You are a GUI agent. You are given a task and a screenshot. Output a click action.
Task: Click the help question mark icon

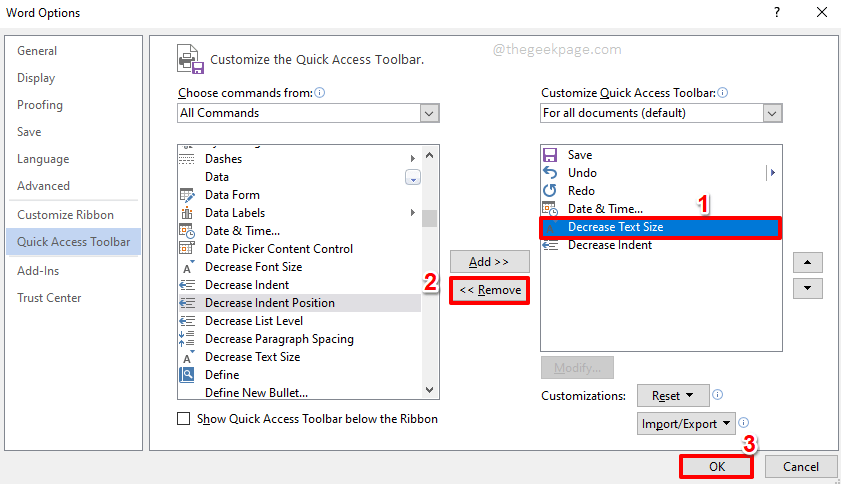click(x=776, y=13)
